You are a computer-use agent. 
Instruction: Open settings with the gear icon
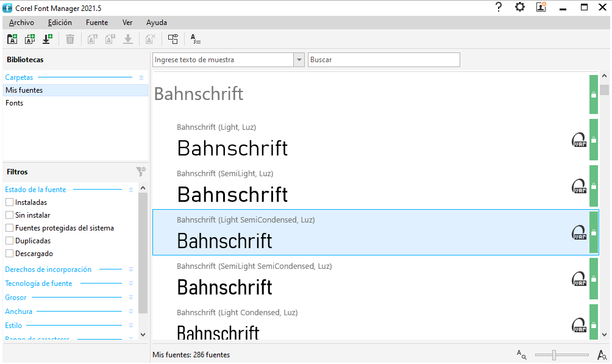tap(519, 7)
